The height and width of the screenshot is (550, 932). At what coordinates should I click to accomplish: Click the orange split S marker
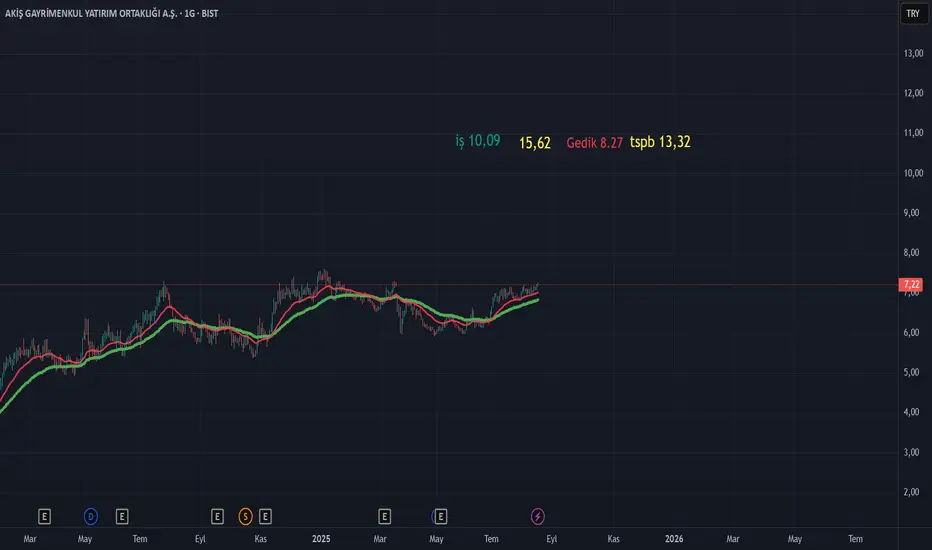point(245,516)
